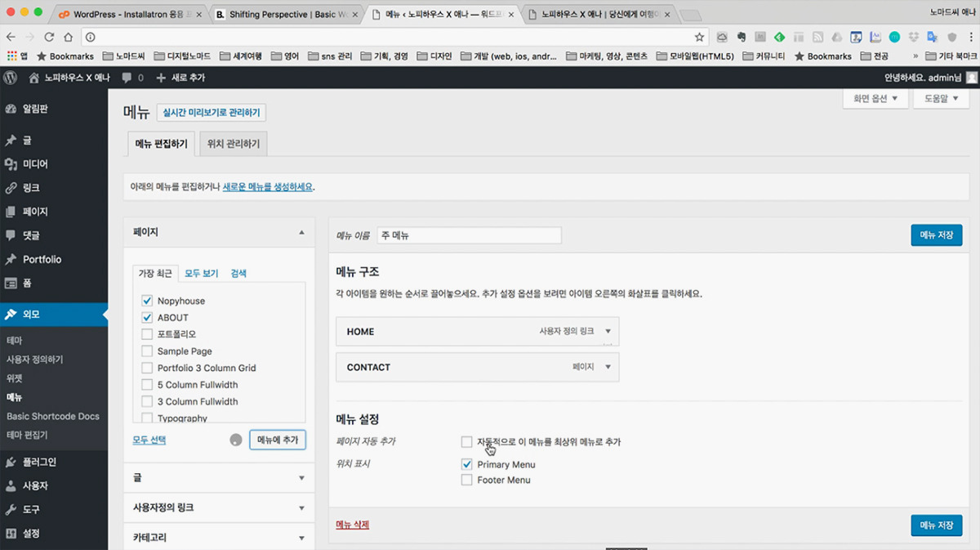Switch to the 모두 보기 pages tab
980x550 pixels.
point(201,273)
